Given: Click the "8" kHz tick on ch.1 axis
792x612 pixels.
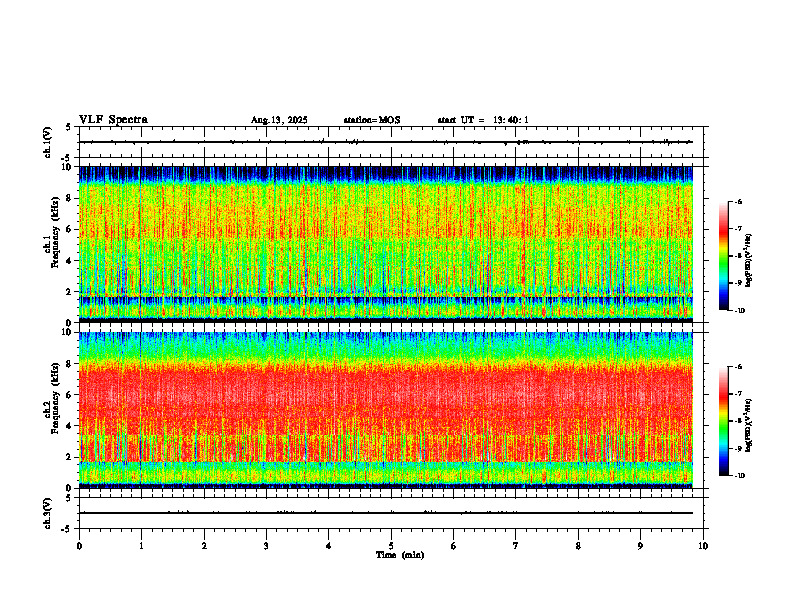Looking at the screenshot, I should tap(69, 198).
